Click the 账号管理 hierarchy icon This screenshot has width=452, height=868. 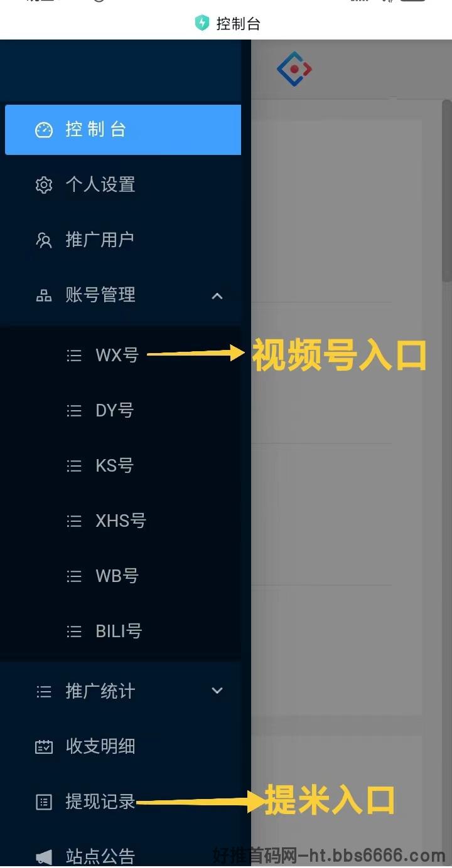point(43,295)
